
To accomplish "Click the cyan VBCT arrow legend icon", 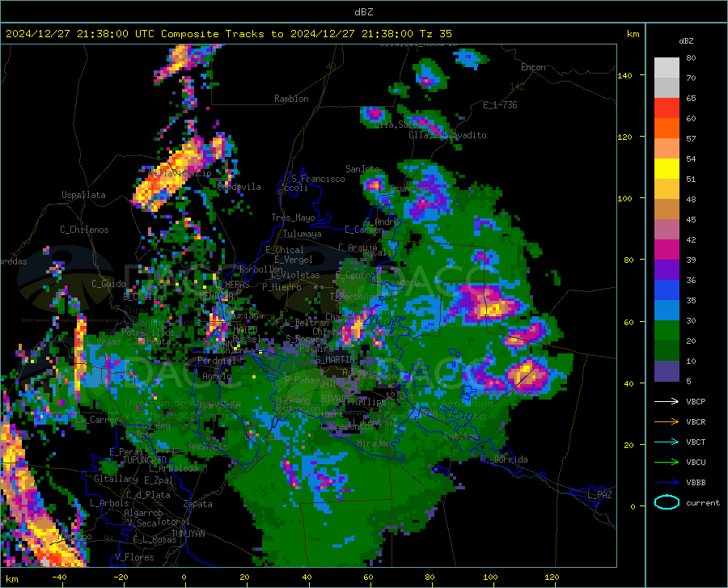I will tap(667, 442).
